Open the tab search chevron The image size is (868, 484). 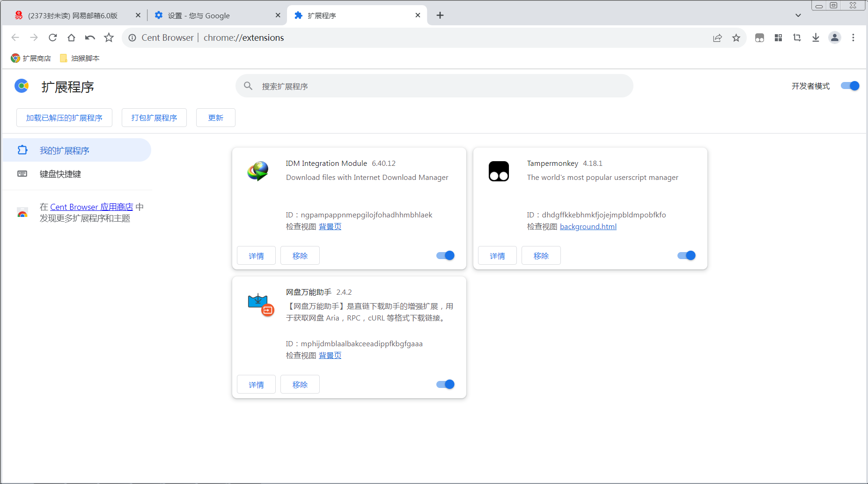pos(798,15)
